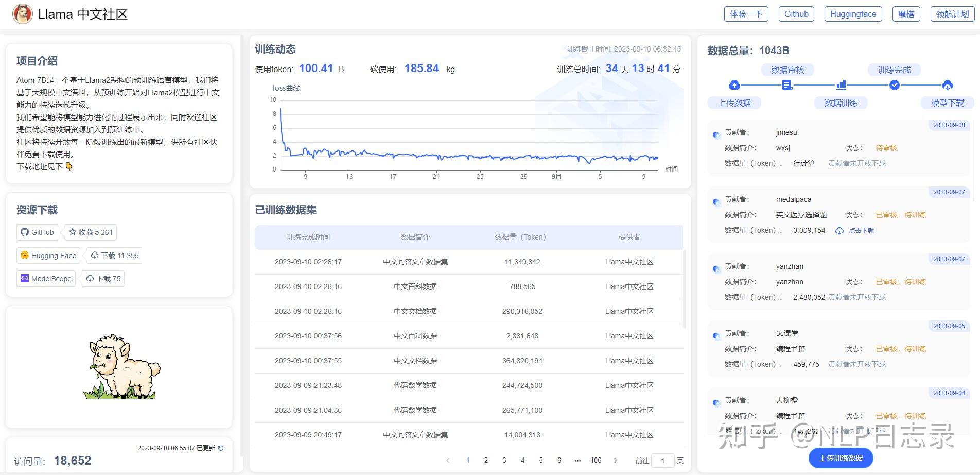Go to page 6 of dataset table

pos(559,461)
